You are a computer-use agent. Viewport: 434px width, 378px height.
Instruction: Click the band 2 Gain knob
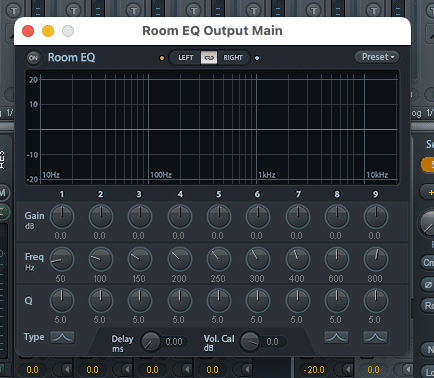[x=101, y=216]
